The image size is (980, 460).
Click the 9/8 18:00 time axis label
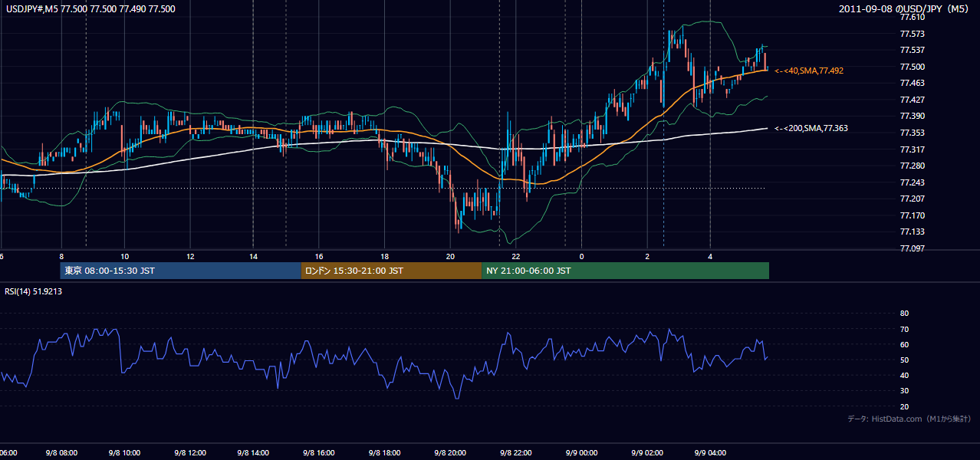point(384,453)
